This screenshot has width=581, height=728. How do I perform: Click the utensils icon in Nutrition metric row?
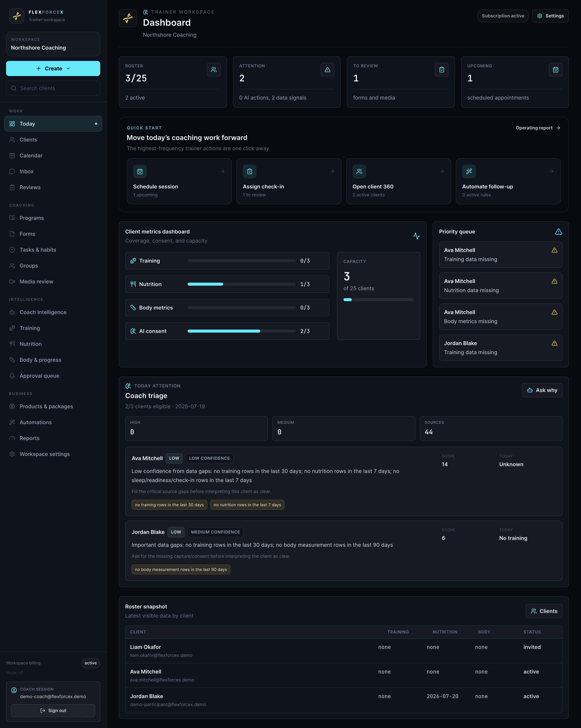[x=133, y=284]
